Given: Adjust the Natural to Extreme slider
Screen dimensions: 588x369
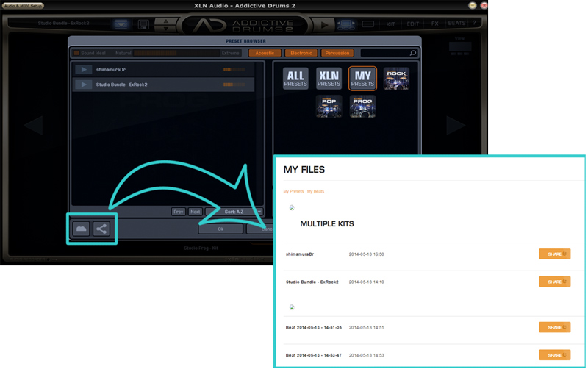Looking at the screenshot, I should pyautogui.click(x=176, y=53).
